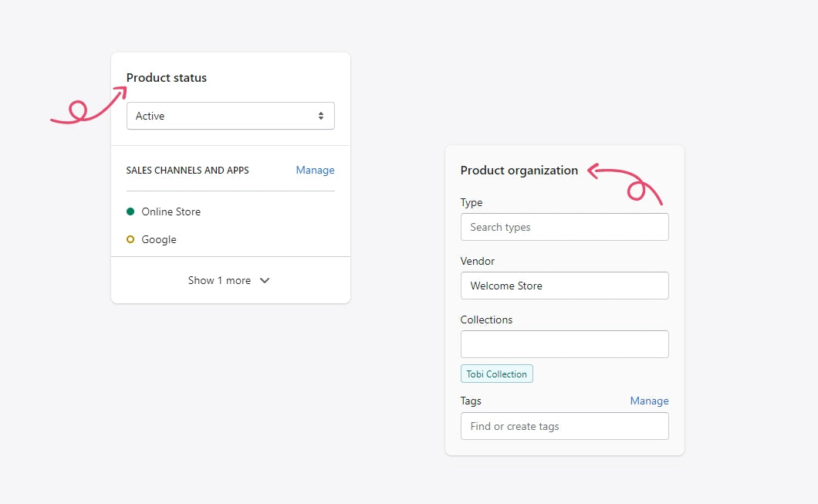
Task: Click the Product status heading
Action: tap(167, 78)
